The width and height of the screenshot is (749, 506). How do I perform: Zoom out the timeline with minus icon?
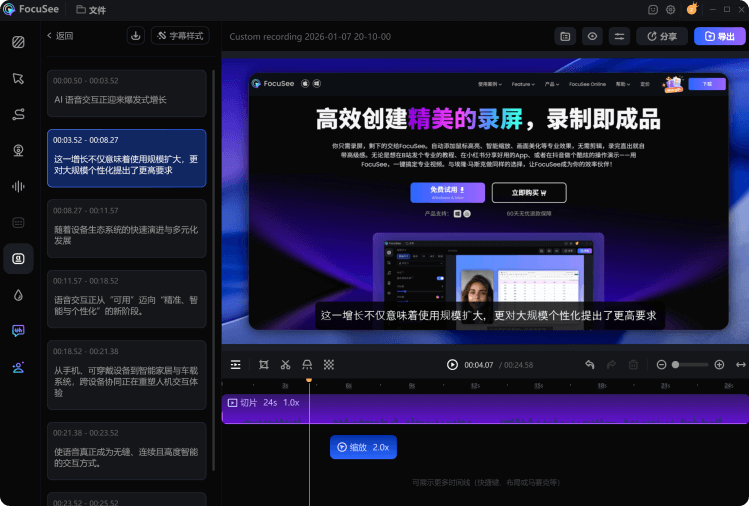pyautogui.click(x=662, y=365)
